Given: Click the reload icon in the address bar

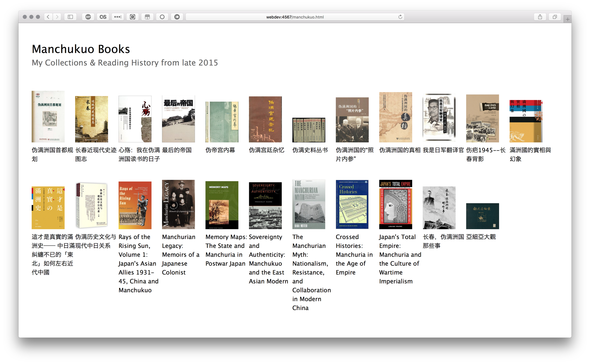Looking at the screenshot, I should 399,17.
